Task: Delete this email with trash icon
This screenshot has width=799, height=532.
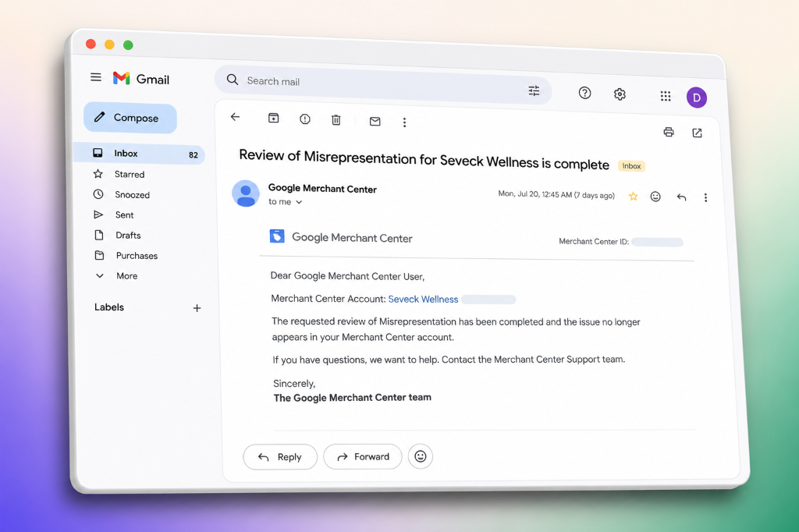Action: [336, 120]
